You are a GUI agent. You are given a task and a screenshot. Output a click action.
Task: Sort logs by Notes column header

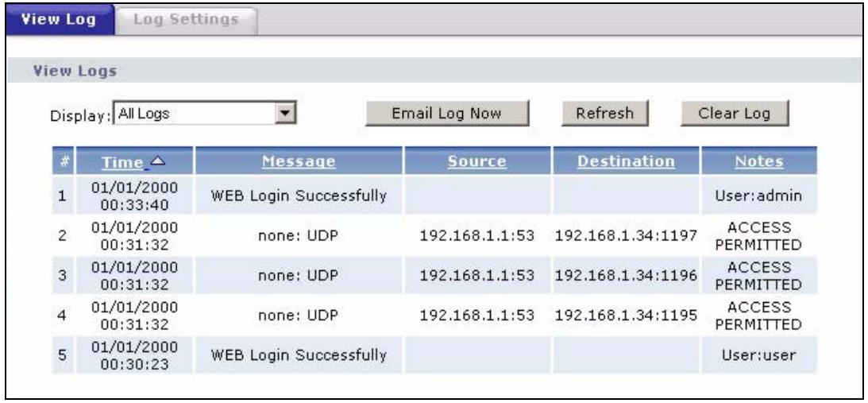pos(758,161)
